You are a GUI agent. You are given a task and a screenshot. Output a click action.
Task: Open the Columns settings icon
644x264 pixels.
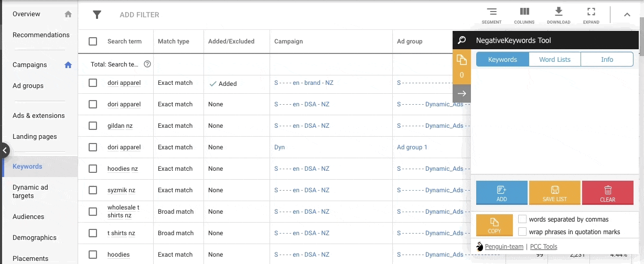coord(524,15)
